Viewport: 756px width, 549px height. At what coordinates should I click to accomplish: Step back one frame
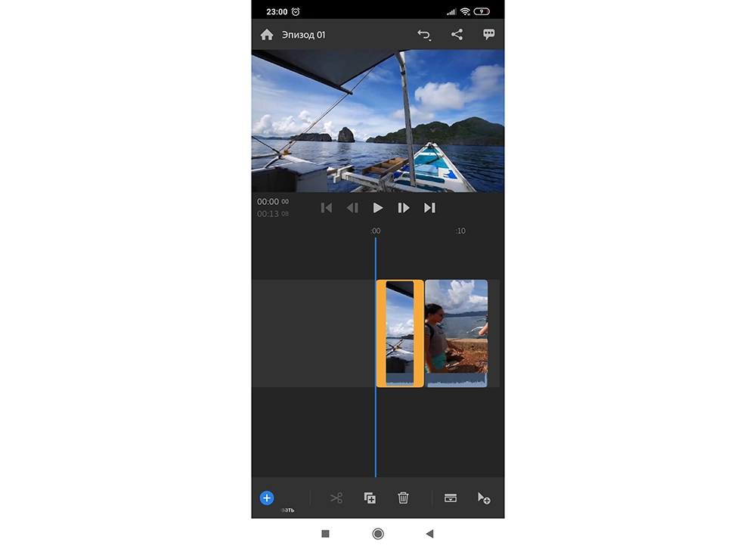point(352,208)
